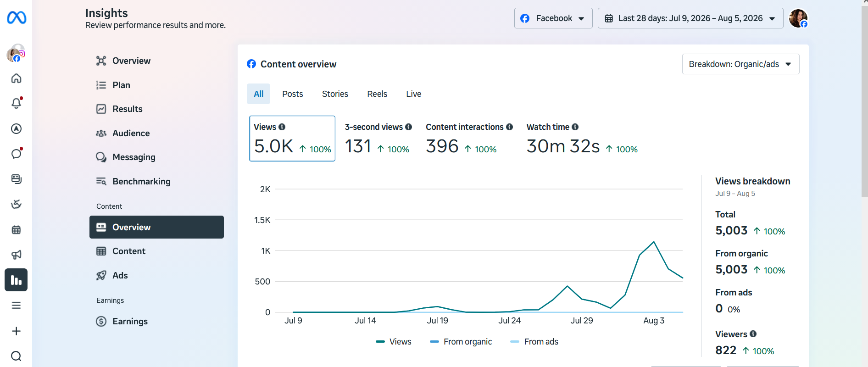Viewport: 868px width, 367px height.
Task: Open the planner calendar icon in rail
Action: (16, 229)
